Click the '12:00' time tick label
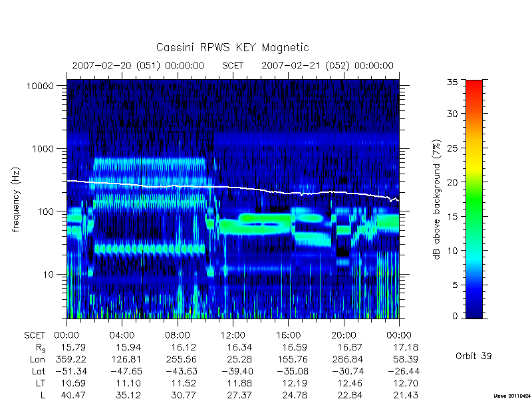Screen dimensions: 532x399 pyautogui.click(x=233, y=335)
